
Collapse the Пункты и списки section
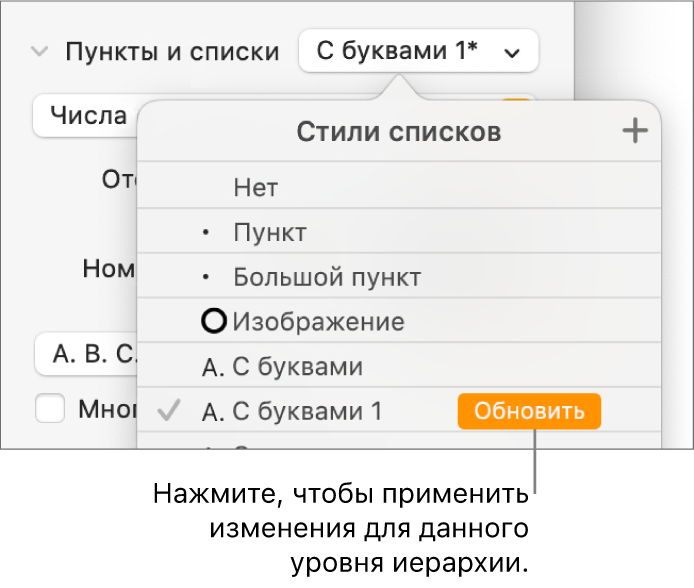[x=39, y=52]
